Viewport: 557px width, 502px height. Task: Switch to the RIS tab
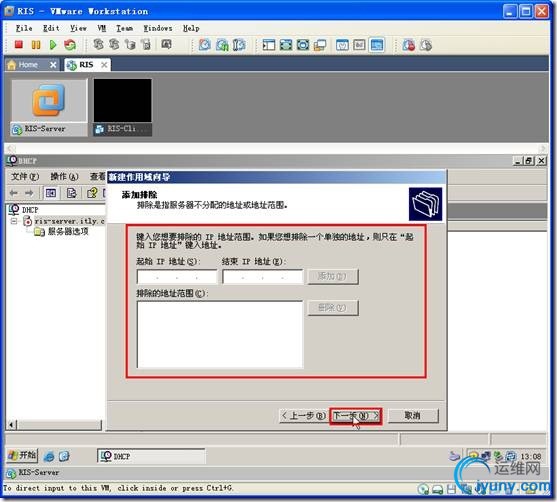pyautogui.click(x=86, y=65)
